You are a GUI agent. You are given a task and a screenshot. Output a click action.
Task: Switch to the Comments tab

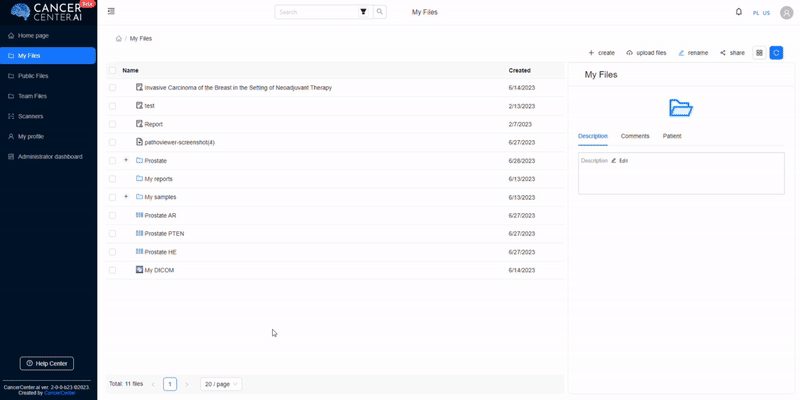(x=635, y=136)
